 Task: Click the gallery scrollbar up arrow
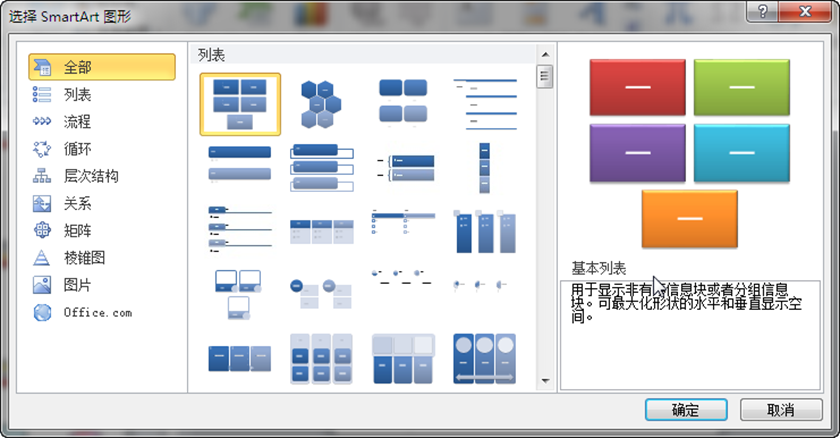(x=545, y=54)
